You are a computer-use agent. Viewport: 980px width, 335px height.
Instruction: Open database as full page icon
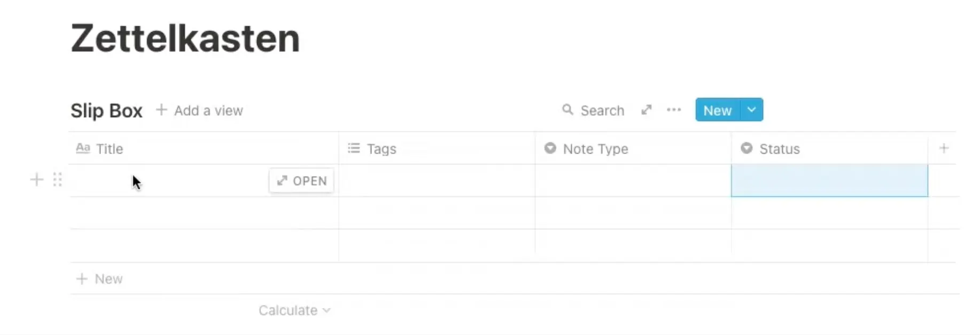pos(647,110)
